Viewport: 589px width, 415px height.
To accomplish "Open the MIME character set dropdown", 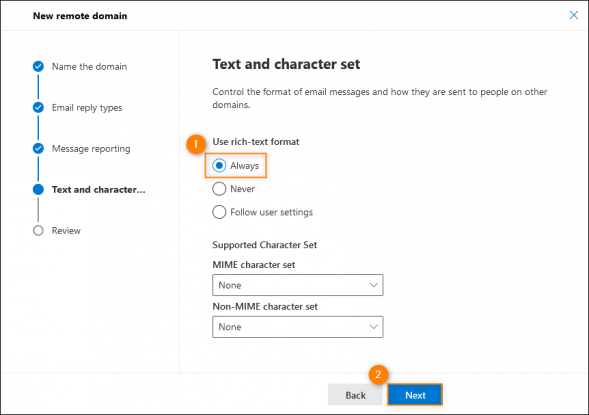I will coord(298,285).
